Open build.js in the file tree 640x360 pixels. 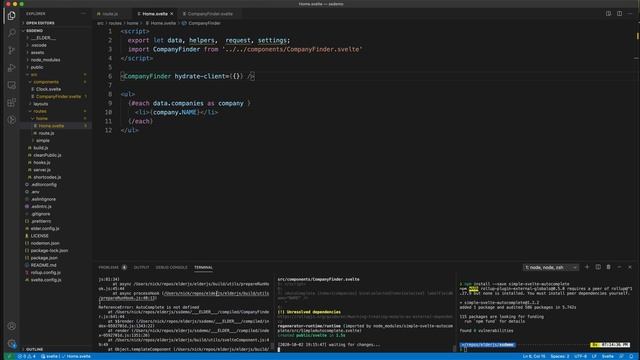[x=40, y=148]
